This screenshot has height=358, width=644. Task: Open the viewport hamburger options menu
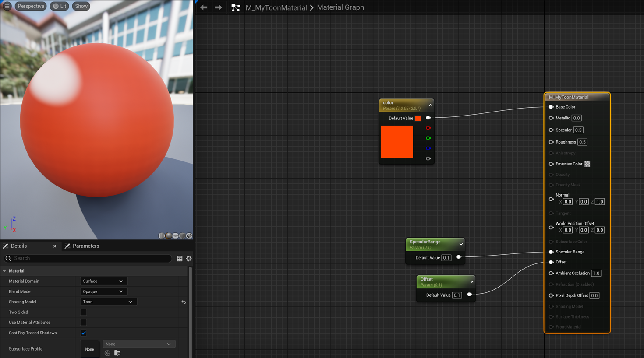7,6
